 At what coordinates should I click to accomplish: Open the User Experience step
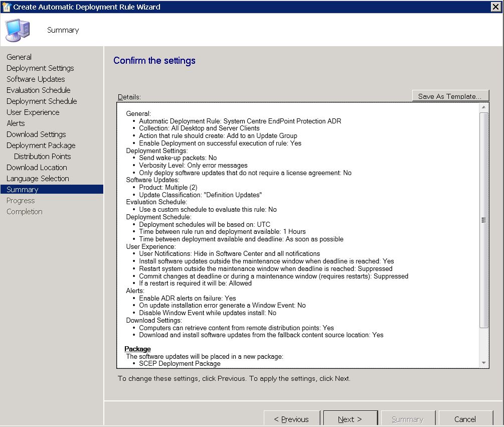tap(33, 112)
